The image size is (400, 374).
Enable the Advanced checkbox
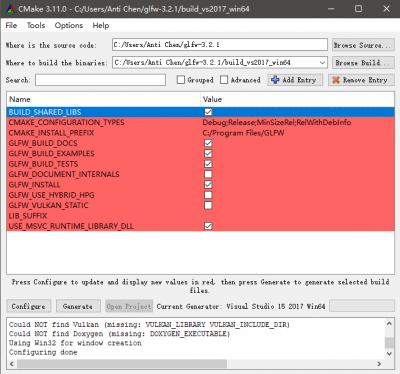pyautogui.click(x=224, y=80)
